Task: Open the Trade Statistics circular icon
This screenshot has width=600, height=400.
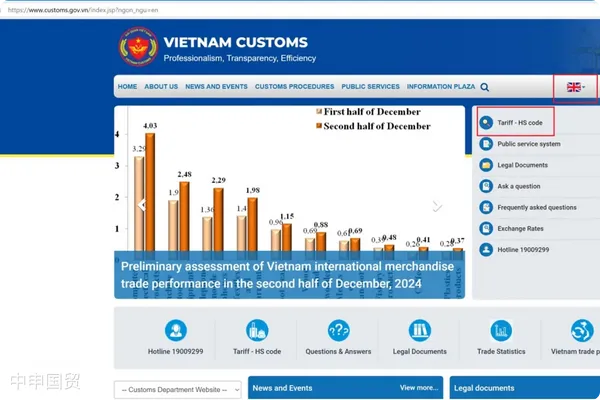Action: coord(501,331)
